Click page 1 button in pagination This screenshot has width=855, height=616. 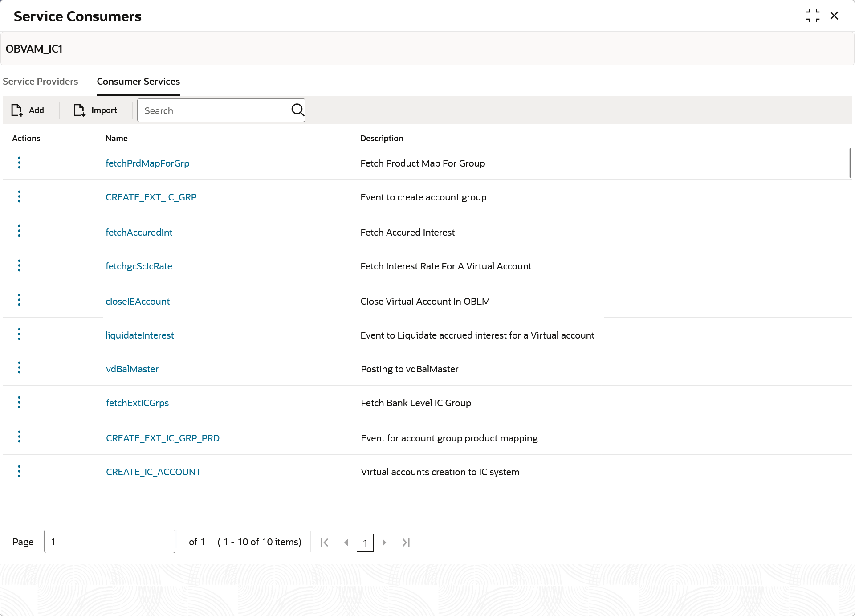[x=365, y=543]
